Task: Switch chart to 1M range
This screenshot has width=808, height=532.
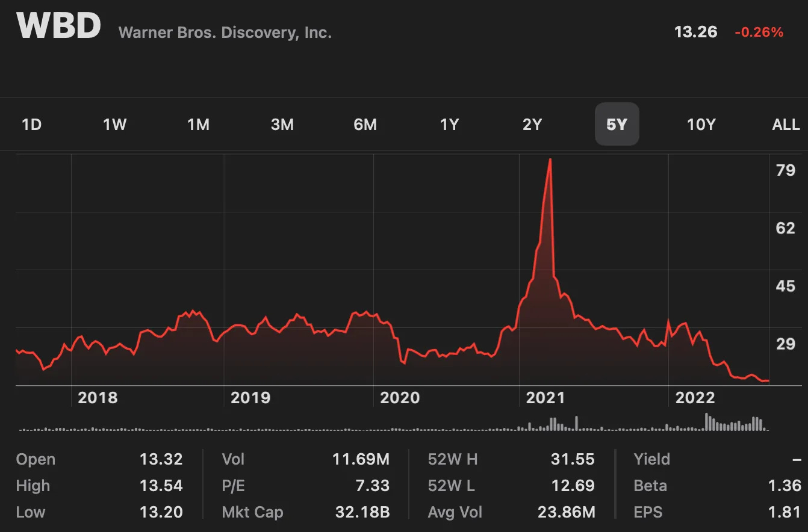Action: (198, 125)
